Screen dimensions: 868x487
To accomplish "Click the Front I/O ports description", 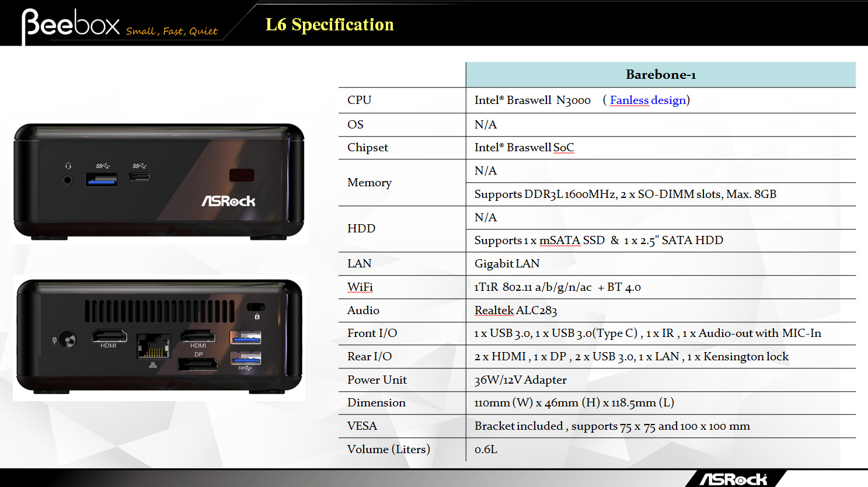I will point(648,333).
